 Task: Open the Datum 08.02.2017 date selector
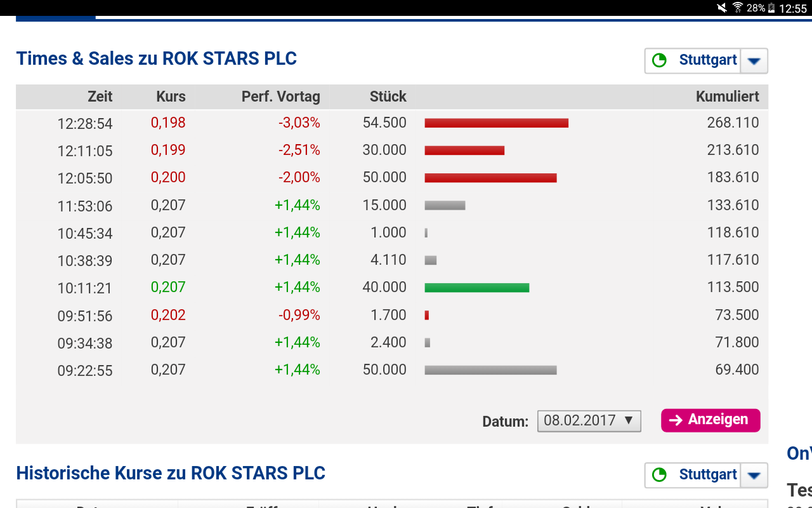point(589,420)
